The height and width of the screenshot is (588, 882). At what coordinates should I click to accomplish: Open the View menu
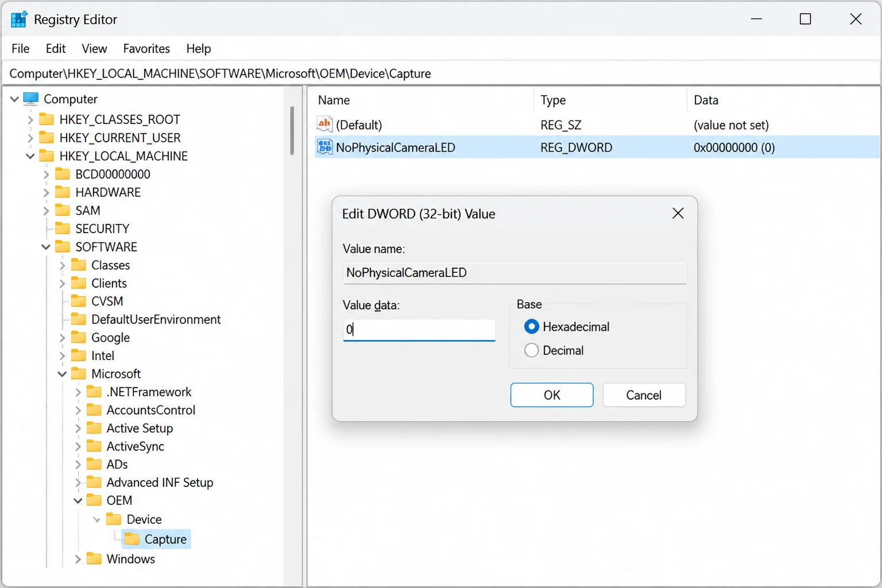click(94, 49)
